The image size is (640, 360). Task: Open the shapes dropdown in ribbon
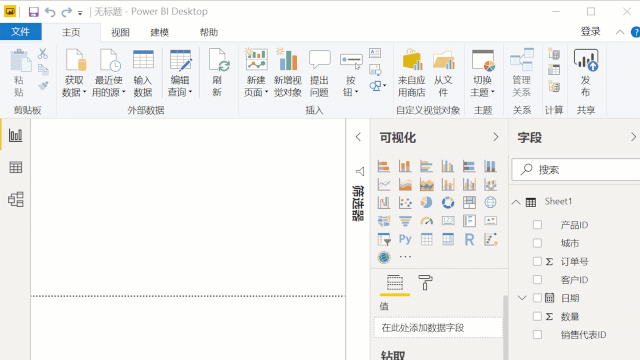click(378, 86)
